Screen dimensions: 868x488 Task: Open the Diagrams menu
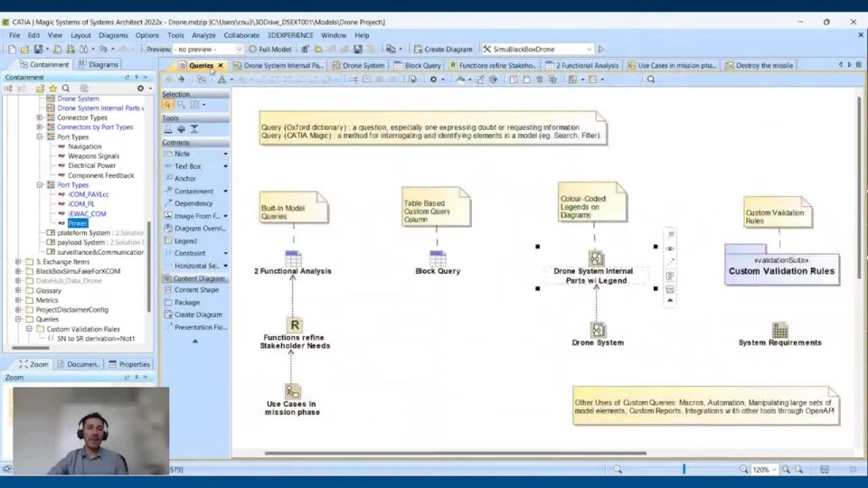click(x=113, y=35)
